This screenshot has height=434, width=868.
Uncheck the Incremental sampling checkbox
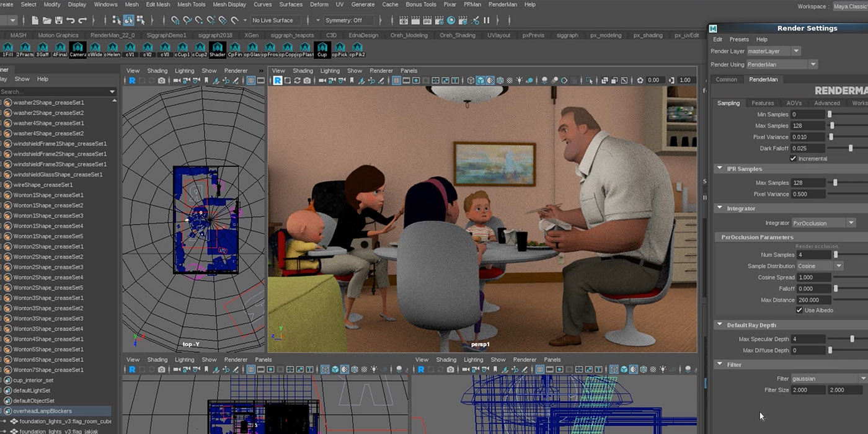(793, 157)
